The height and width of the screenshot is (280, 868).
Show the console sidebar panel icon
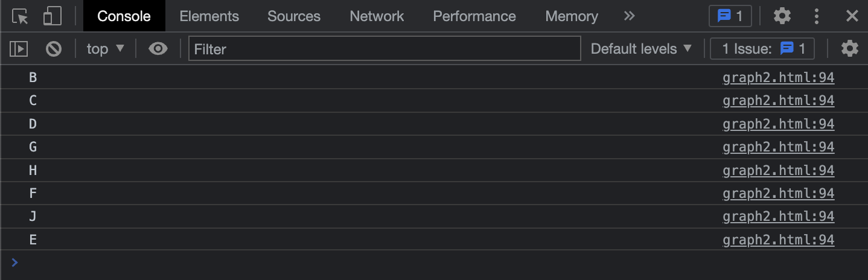pyautogui.click(x=19, y=49)
